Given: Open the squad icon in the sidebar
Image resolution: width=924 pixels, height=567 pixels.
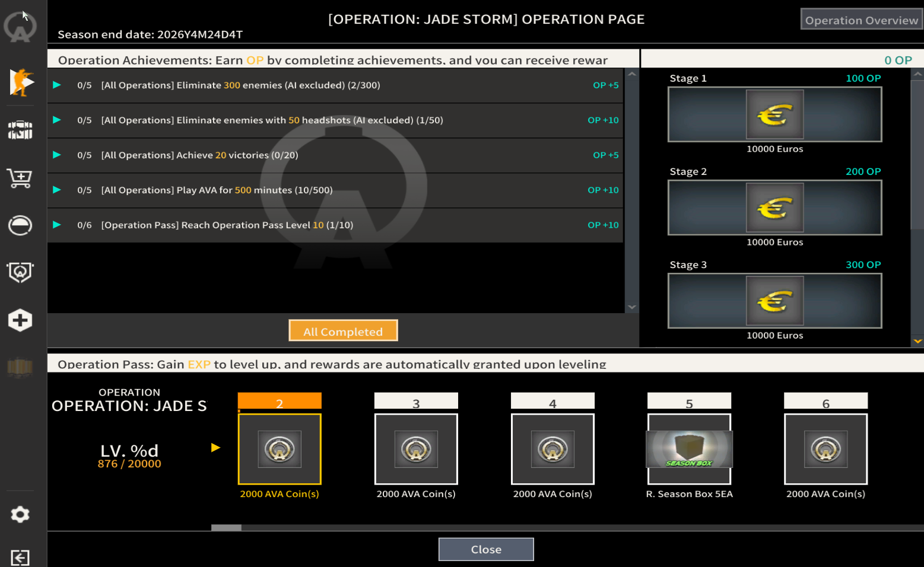Looking at the screenshot, I should (20, 130).
